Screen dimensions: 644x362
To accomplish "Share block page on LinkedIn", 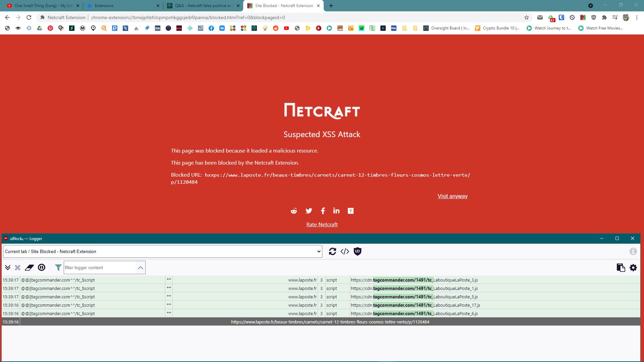I will 336,211.
